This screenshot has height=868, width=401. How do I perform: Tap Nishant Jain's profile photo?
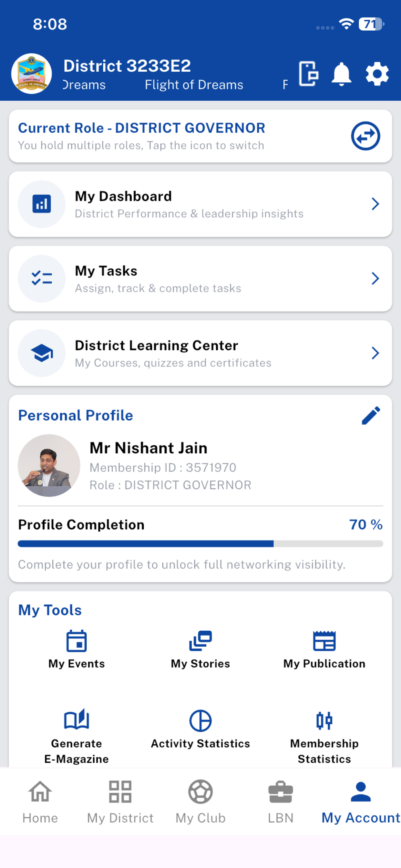click(x=49, y=465)
